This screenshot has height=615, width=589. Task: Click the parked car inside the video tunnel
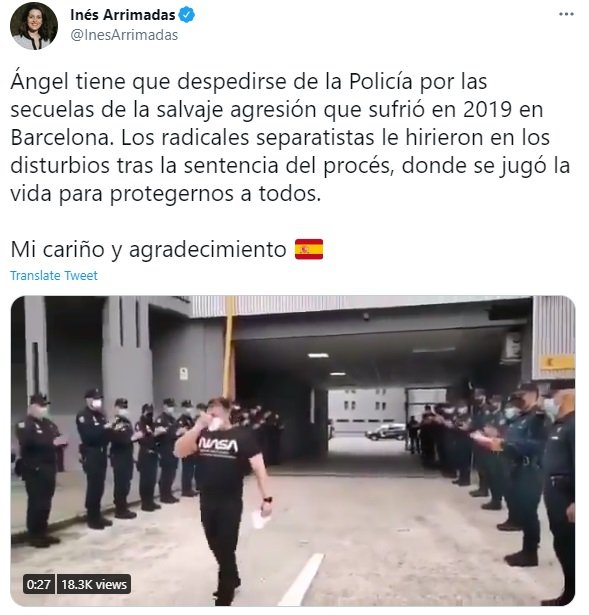[387, 431]
